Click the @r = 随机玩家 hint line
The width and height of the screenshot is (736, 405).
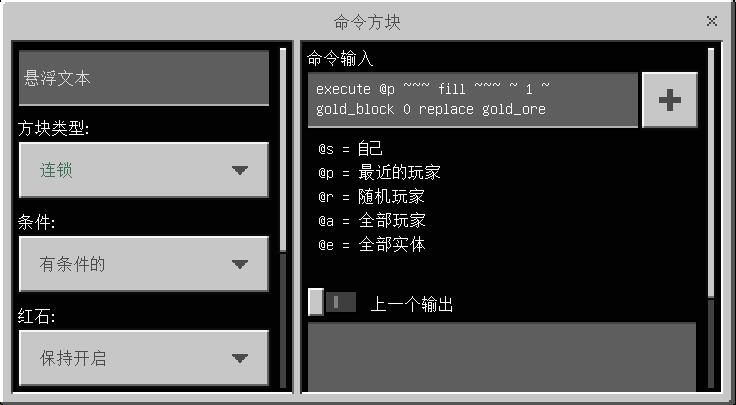[371, 197]
